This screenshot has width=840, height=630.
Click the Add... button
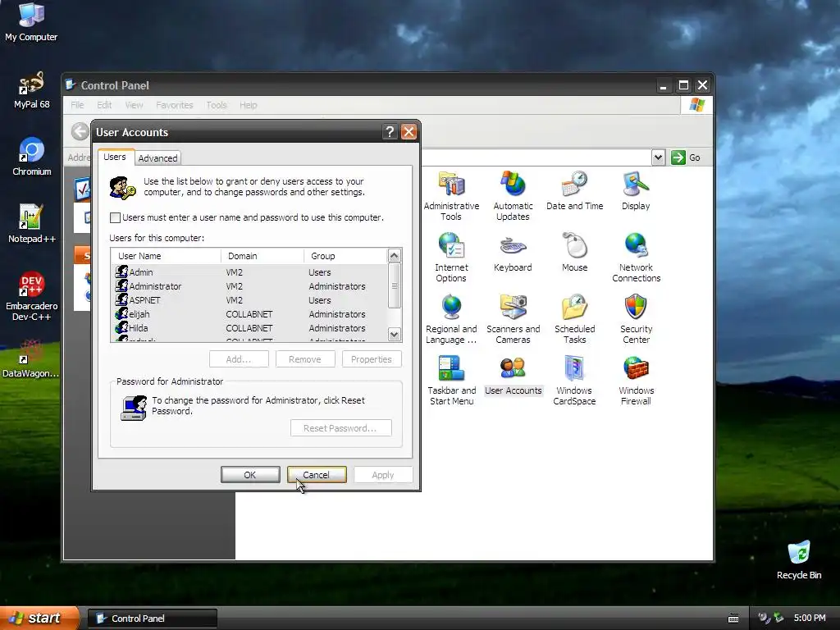239,359
